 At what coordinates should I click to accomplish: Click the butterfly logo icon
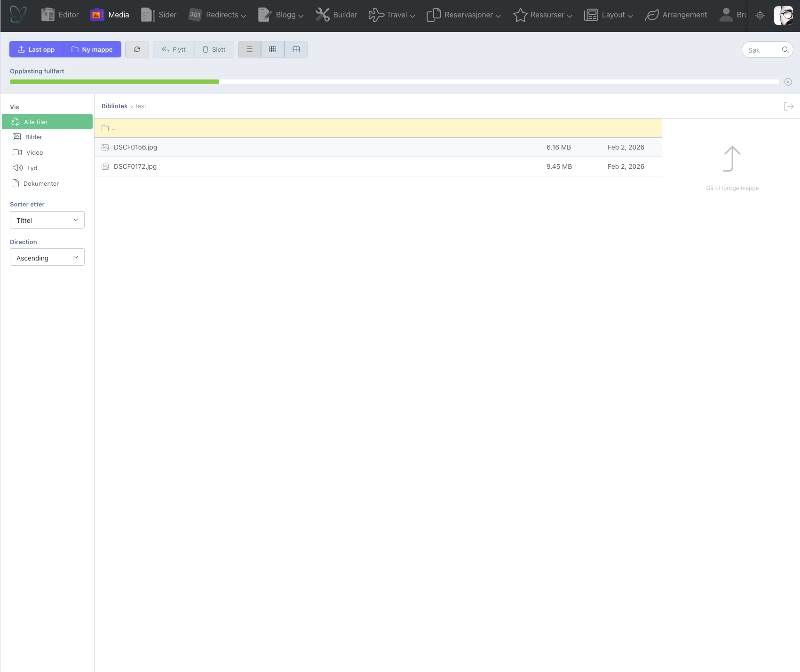[x=18, y=15]
